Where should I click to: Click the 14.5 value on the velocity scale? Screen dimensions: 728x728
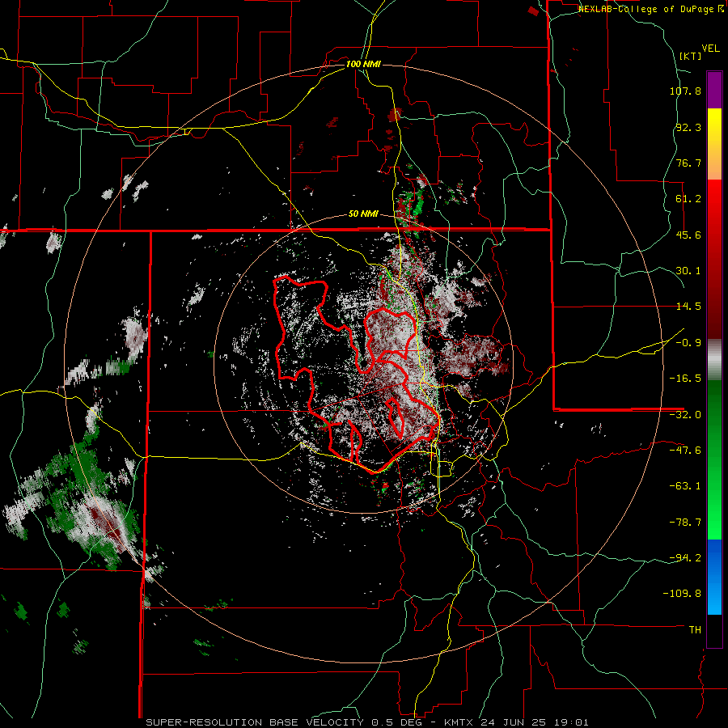[x=688, y=307]
